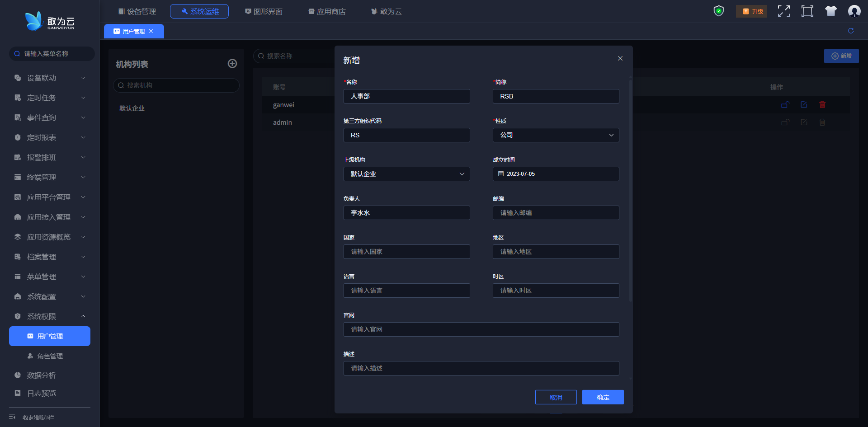Screen dimensions: 868x427
Task: Click the 收起侧边栏 collapse icon
Action: coord(12,418)
